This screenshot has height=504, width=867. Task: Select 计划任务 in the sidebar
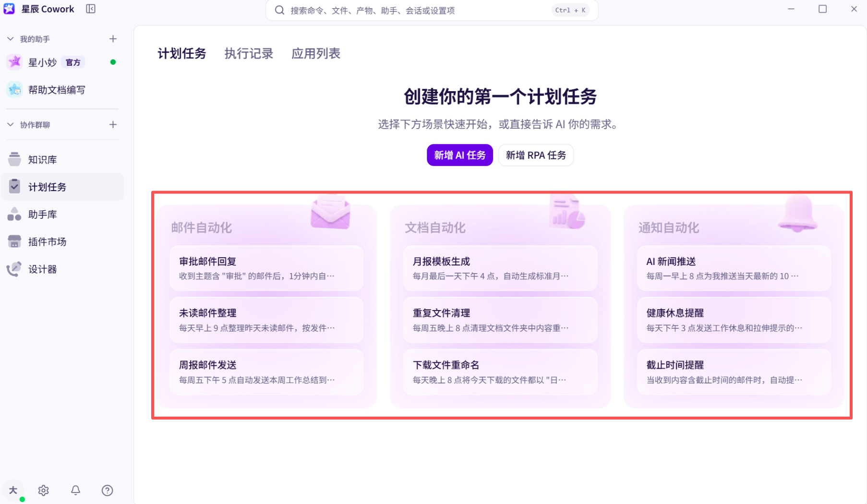click(62, 187)
